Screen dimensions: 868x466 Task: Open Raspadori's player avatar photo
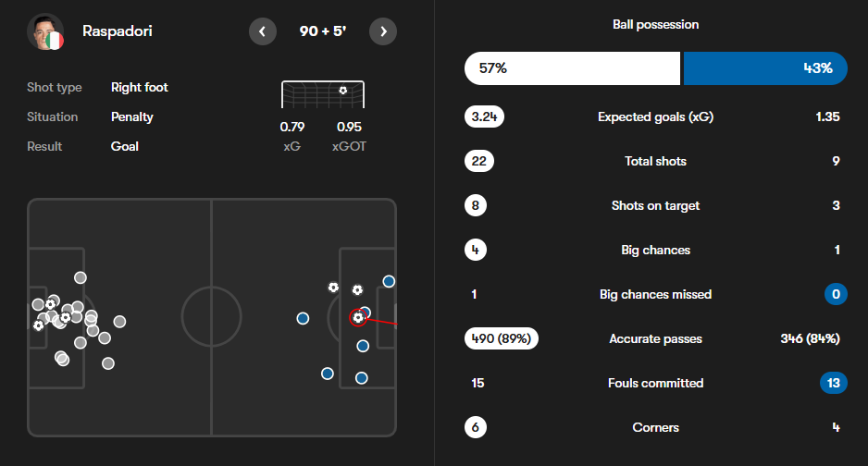click(x=45, y=31)
